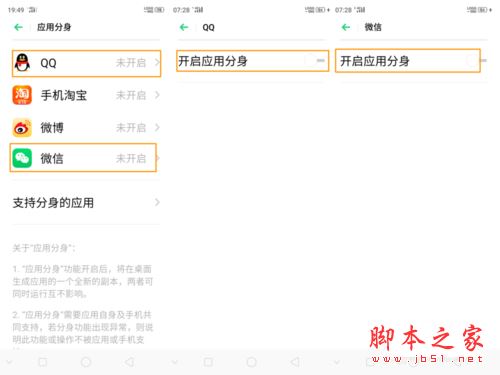Screen dimensions: 500x375
Task: Select the 手机淘宝 app name
Action: tap(64, 95)
